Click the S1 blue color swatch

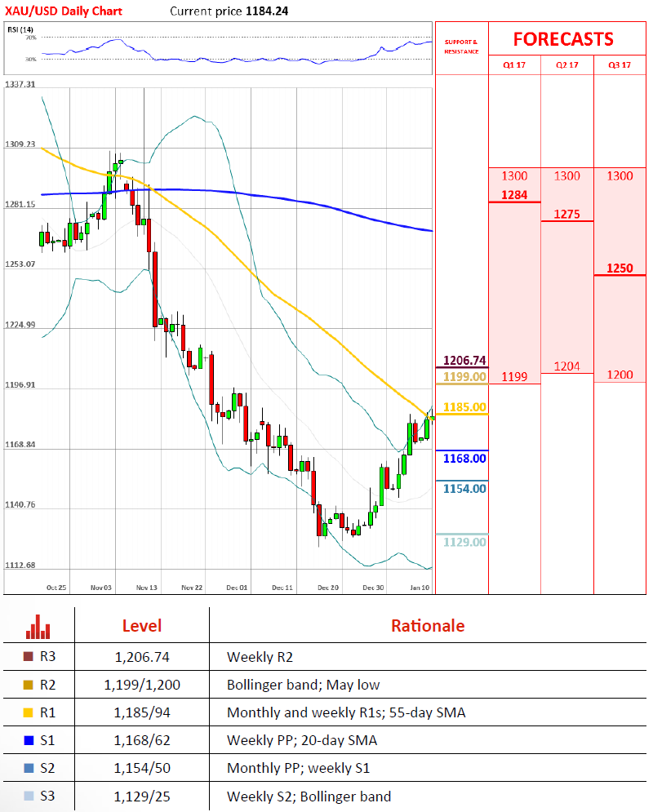click(30, 740)
